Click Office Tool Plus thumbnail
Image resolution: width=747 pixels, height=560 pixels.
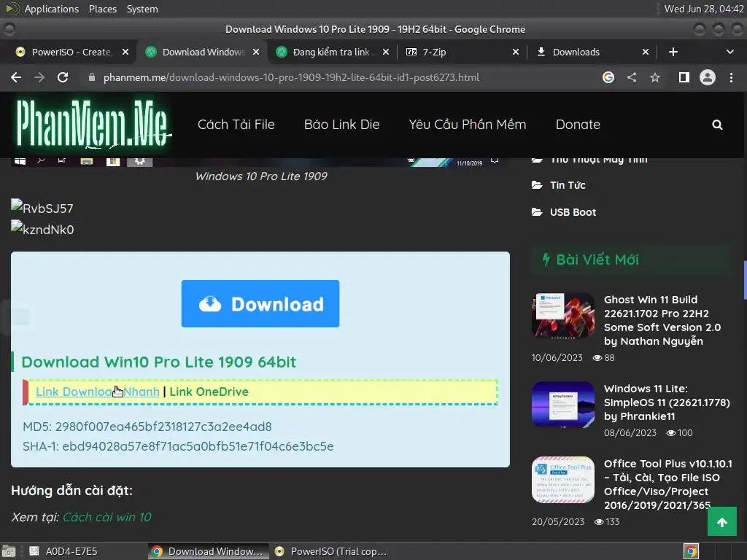tap(563, 480)
